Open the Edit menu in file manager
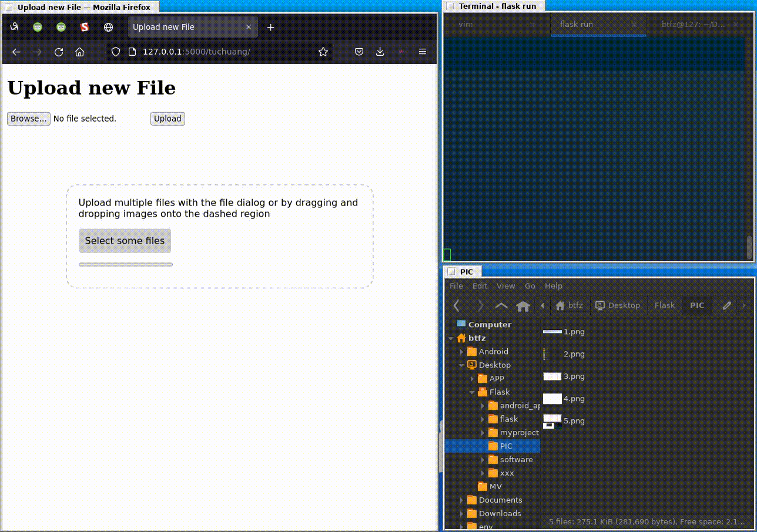The height and width of the screenshot is (532, 757). [480, 286]
